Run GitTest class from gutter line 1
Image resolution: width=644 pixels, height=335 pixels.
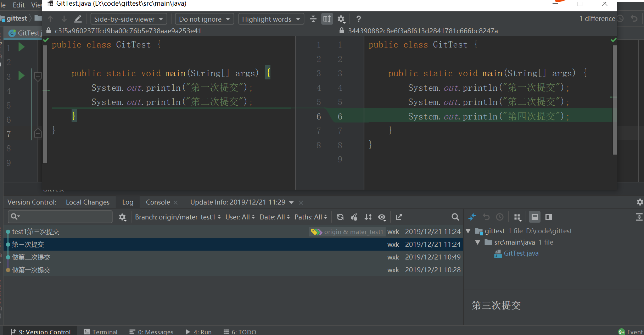[x=21, y=46]
